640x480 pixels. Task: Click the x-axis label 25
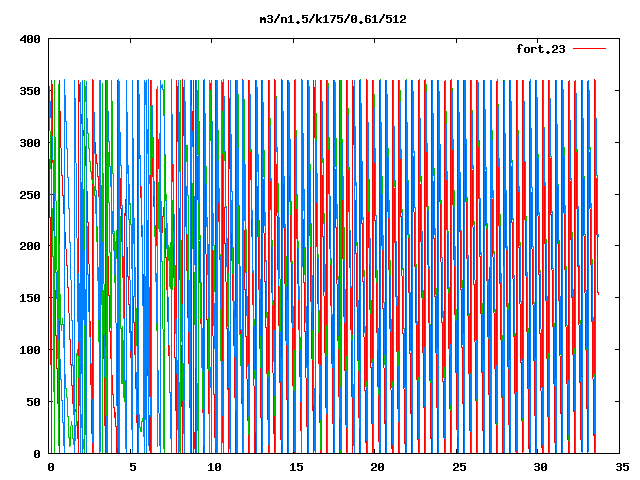click(x=459, y=467)
